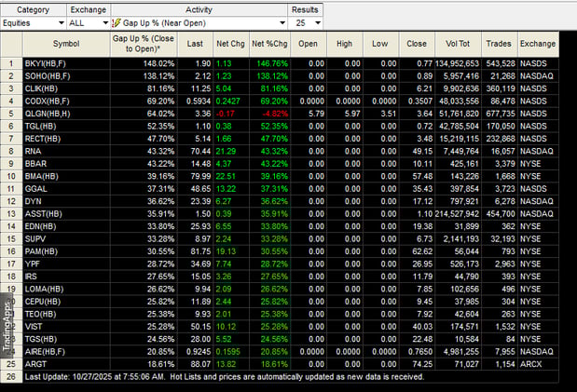Image resolution: width=577 pixels, height=392 pixels.
Task: Click the Vol Tot column header
Action: (x=458, y=44)
